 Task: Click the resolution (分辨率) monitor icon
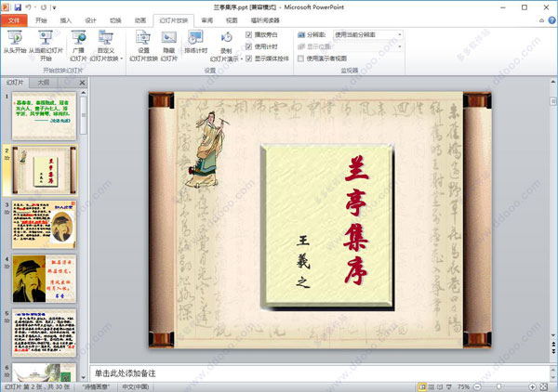301,34
